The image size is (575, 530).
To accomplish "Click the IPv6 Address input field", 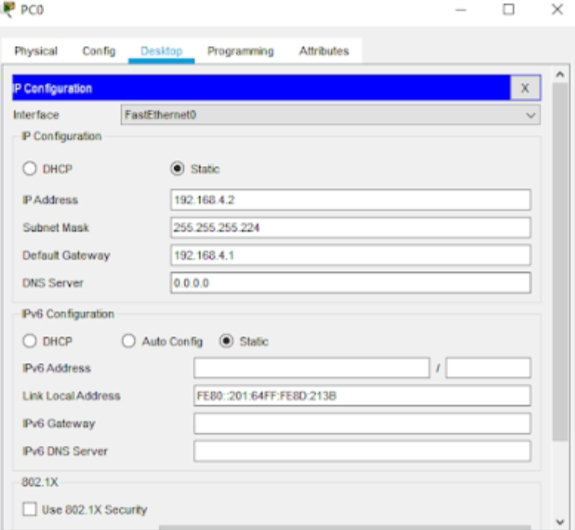I will pos(312,368).
